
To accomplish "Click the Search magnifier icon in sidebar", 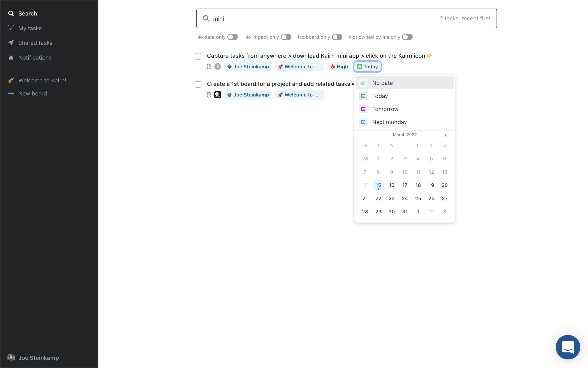I will (11, 13).
